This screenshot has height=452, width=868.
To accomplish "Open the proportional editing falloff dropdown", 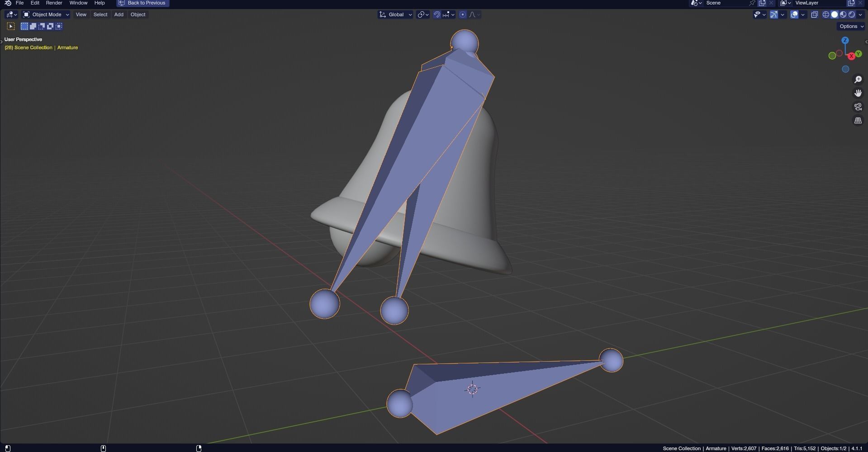I will point(474,14).
